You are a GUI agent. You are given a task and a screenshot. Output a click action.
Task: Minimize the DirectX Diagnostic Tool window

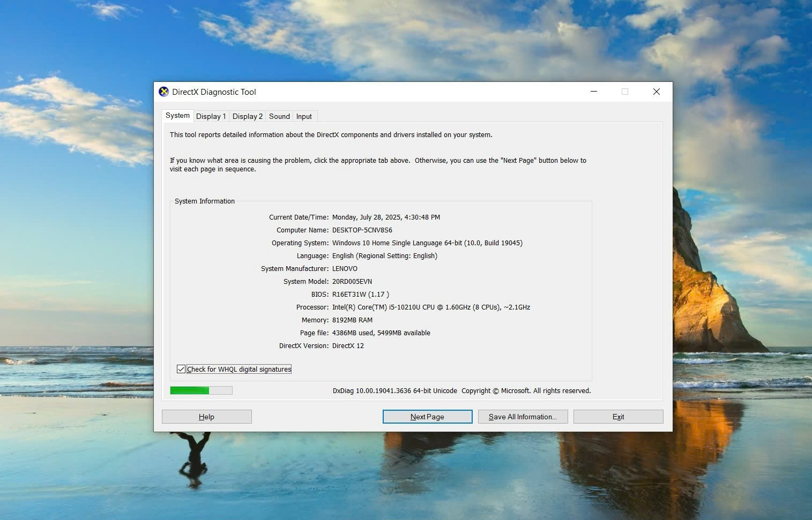click(x=594, y=92)
